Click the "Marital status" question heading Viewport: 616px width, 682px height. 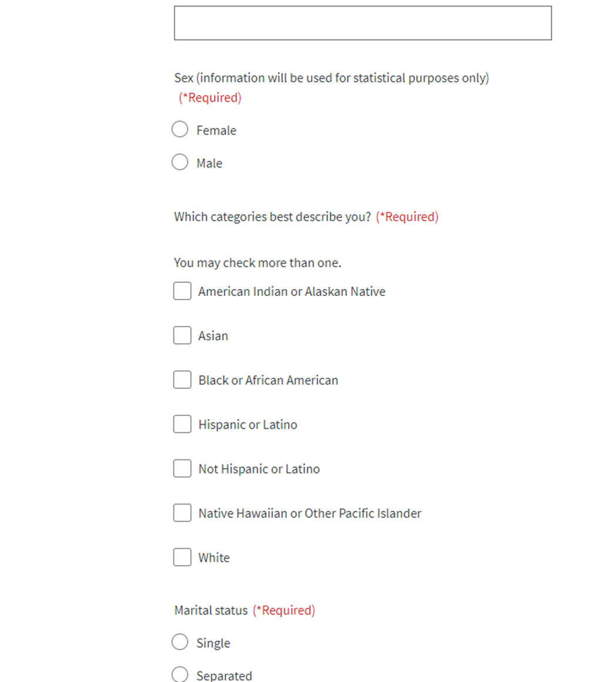click(x=211, y=610)
